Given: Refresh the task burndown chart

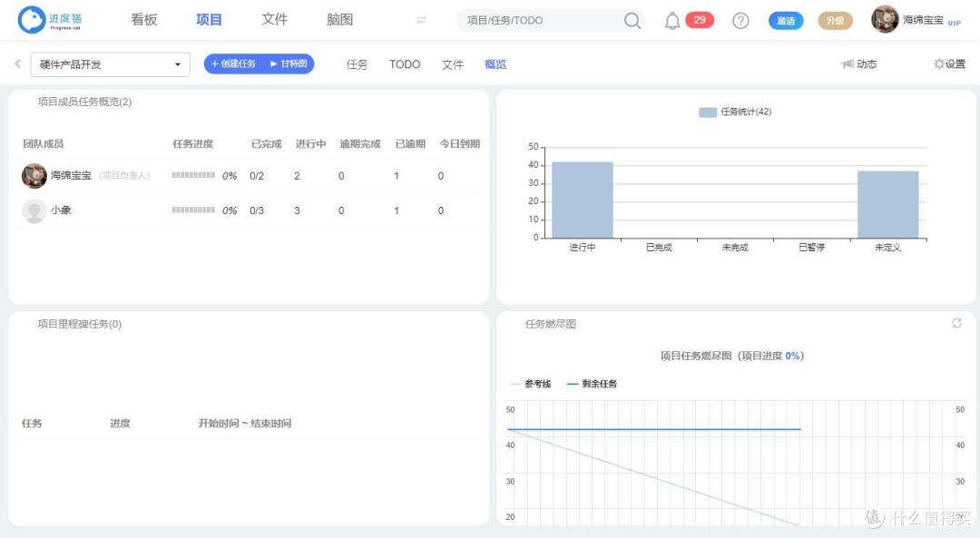Looking at the screenshot, I should pos(956,323).
